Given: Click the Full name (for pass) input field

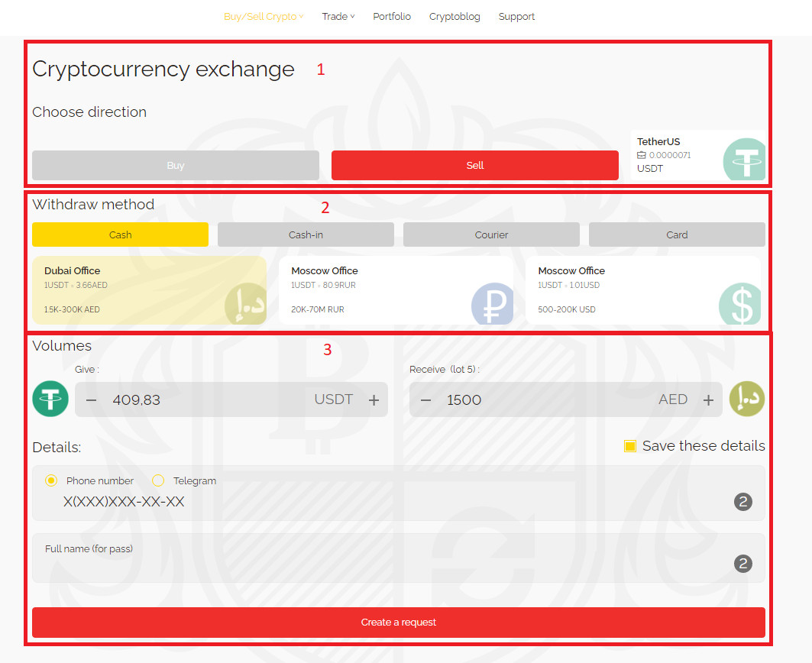Looking at the screenshot, I should pyautogui.click(x=382, y=564).
